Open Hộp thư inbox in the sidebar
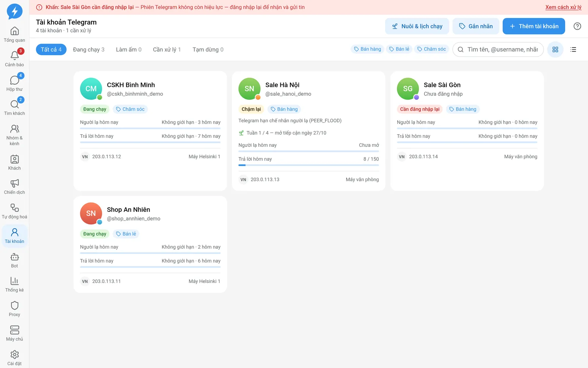Viewport: 588px width, 368px height. tap(15, 84)
